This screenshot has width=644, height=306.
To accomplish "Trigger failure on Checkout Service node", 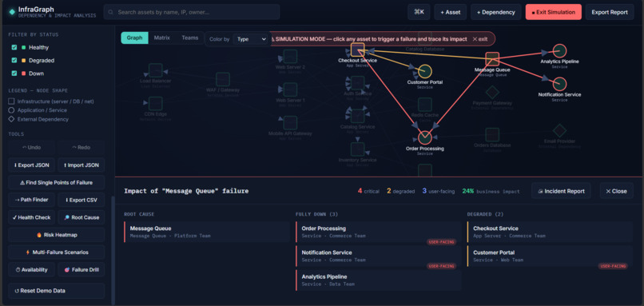I will (357, 50).
